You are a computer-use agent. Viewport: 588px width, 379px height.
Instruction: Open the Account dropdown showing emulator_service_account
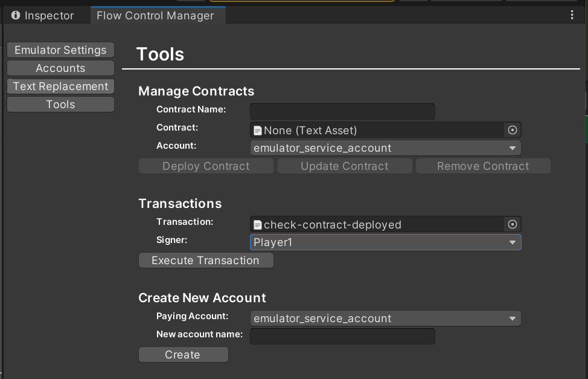pos(385,147)
